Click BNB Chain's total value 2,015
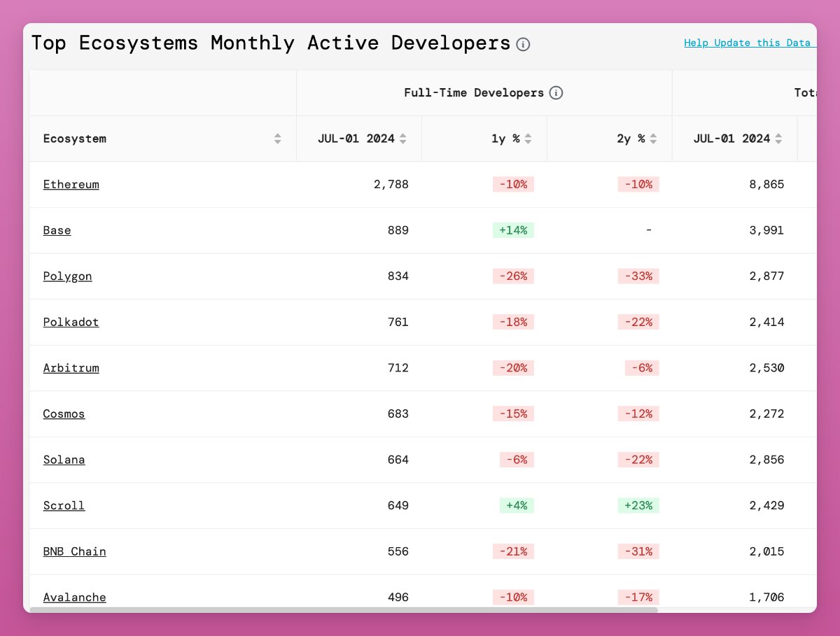Screen dimensions: 840x636 (x=766, y=551)
